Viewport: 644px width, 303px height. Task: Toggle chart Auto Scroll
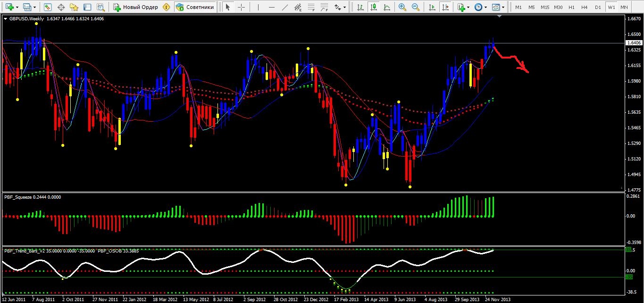432,7
